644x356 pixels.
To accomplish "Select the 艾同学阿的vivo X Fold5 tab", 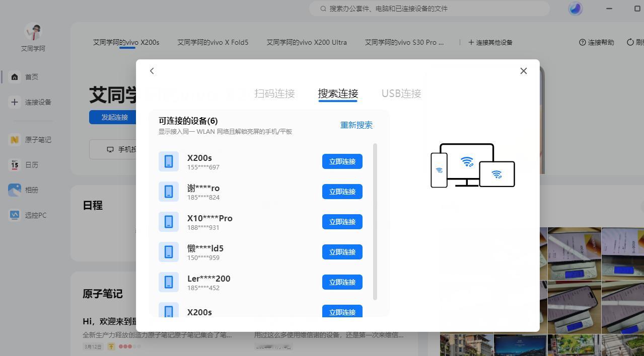I will coord(212,42).
